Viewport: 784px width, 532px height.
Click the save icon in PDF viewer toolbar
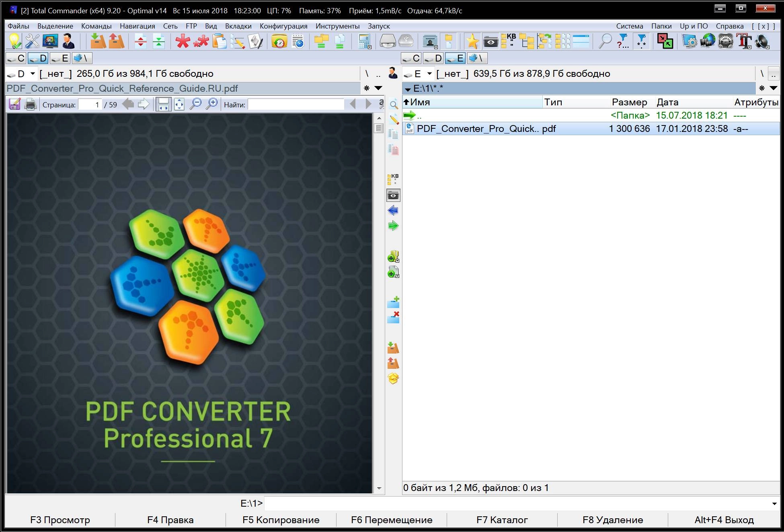click(x=14, y=104)
